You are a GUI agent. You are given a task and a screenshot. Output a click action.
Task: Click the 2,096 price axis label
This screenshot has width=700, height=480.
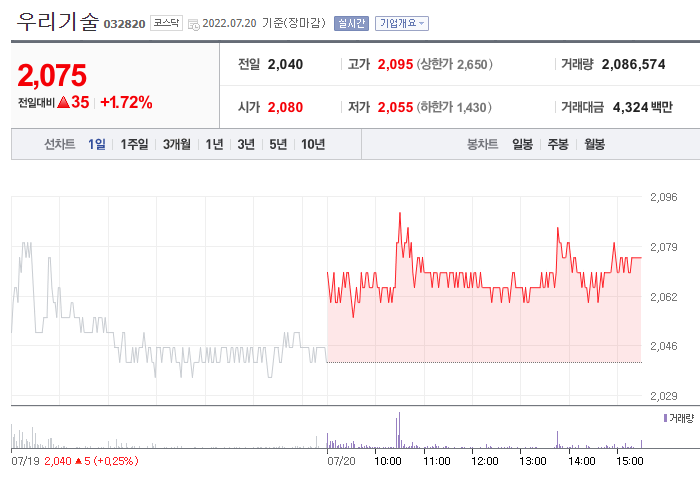[x=663, y=197]
